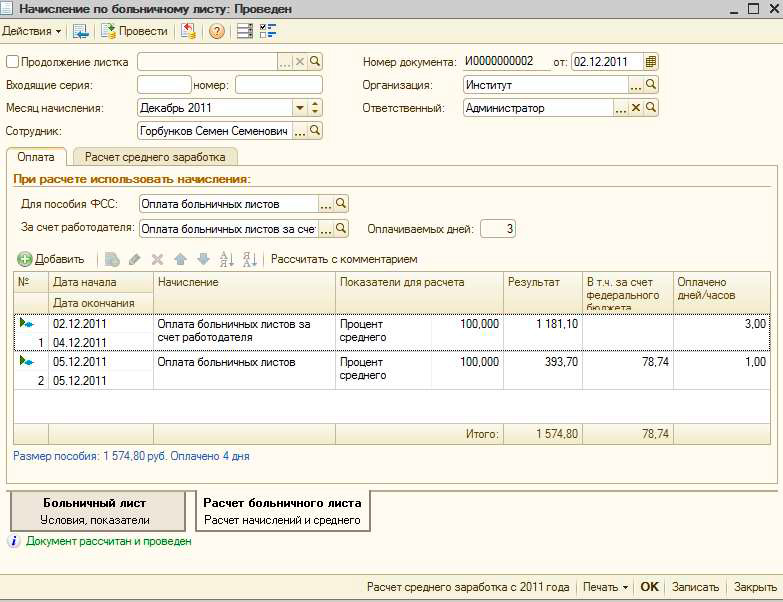Click the Добавить button
This screenshot has height=602, width=783.
pos(51,259)
